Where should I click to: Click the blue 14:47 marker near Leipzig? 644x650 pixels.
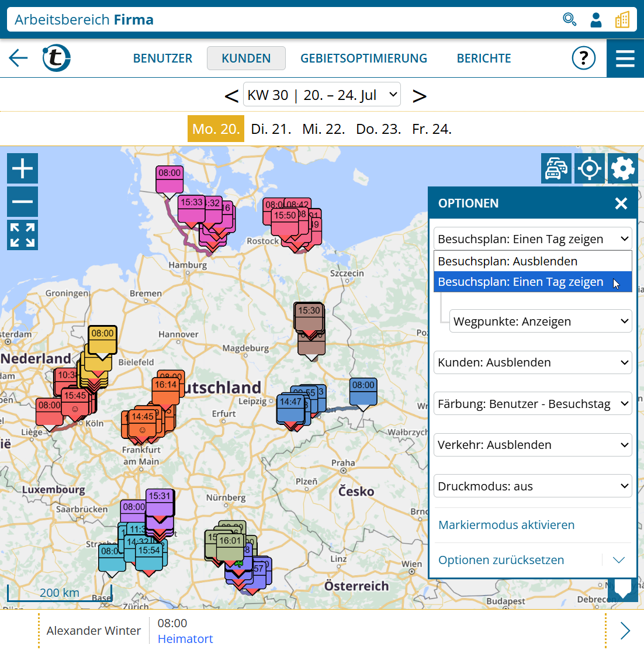coord(290,407)
